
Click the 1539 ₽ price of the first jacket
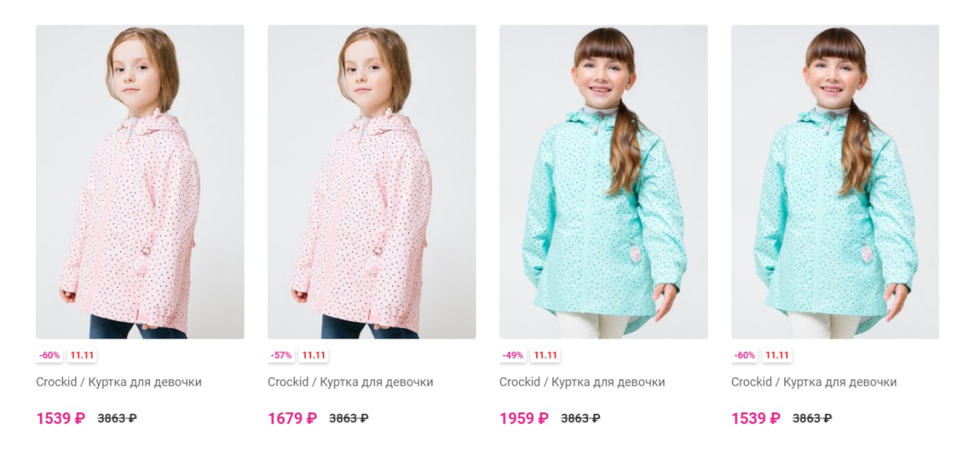pyautogui.click(x=60, y=418)
